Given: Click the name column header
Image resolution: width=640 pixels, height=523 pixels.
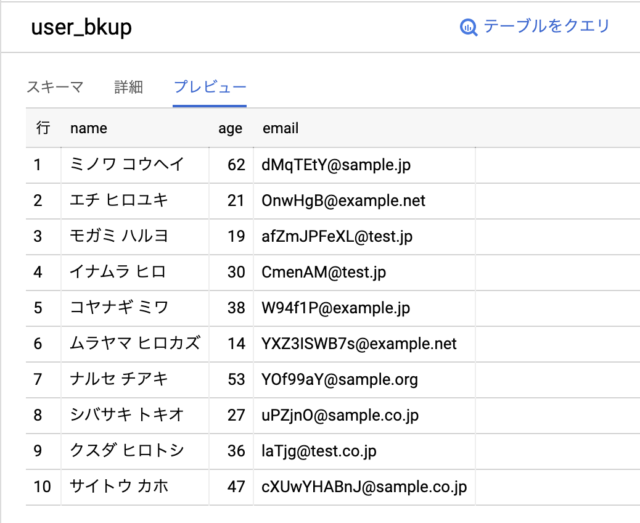Looking at the screenshot, I should click(89, 129).
